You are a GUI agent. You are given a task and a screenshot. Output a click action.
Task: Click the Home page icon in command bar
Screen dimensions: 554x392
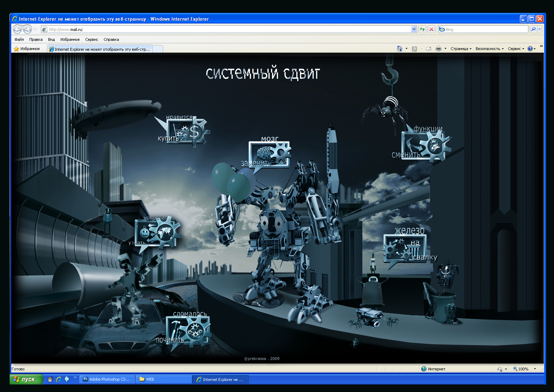click(399, 49)
